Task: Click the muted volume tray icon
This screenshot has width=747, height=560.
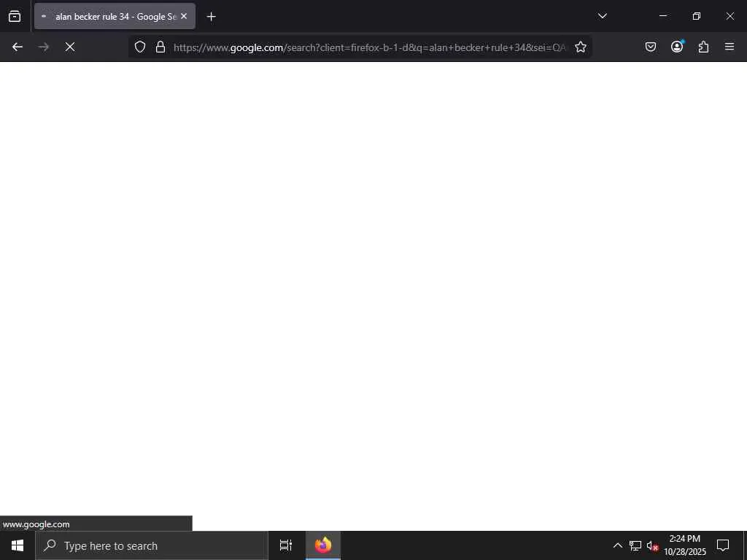Action: click(x=652, y=545)
